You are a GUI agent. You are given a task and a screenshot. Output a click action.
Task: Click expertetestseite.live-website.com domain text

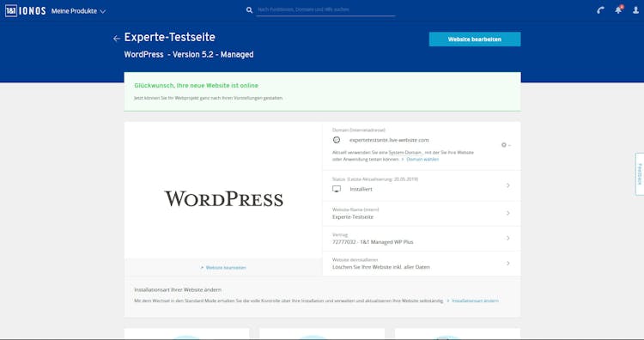[x=389, y=140]
